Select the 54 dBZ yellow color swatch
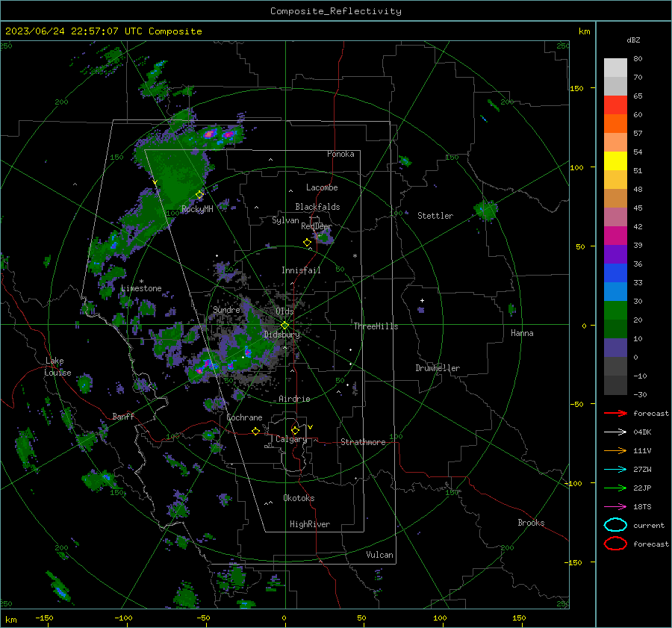This screenshot has height=628, width=672. click(615, 161)
